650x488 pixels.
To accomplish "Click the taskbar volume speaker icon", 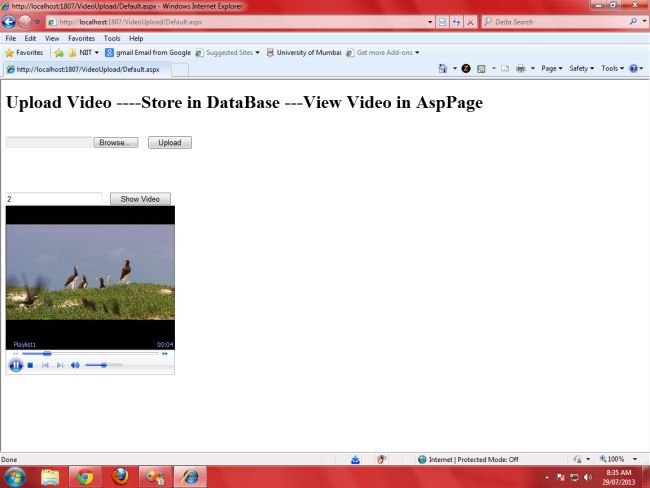I will (x=587, y=477).
